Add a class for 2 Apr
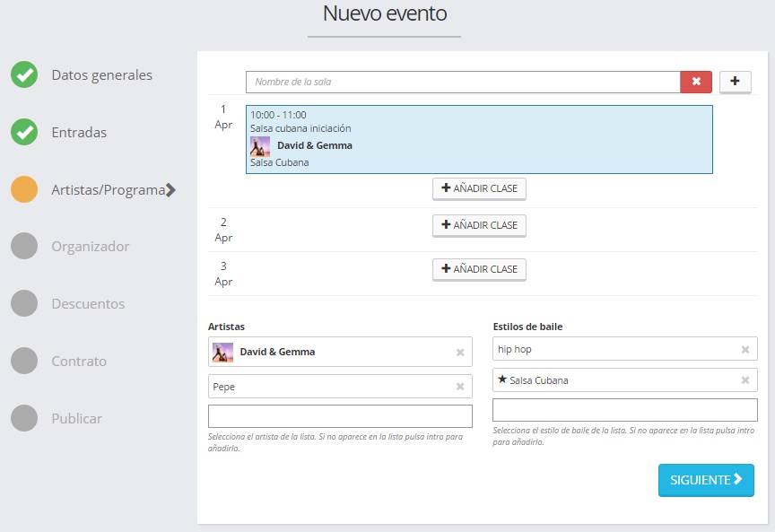775x532 pixels. 479,225
